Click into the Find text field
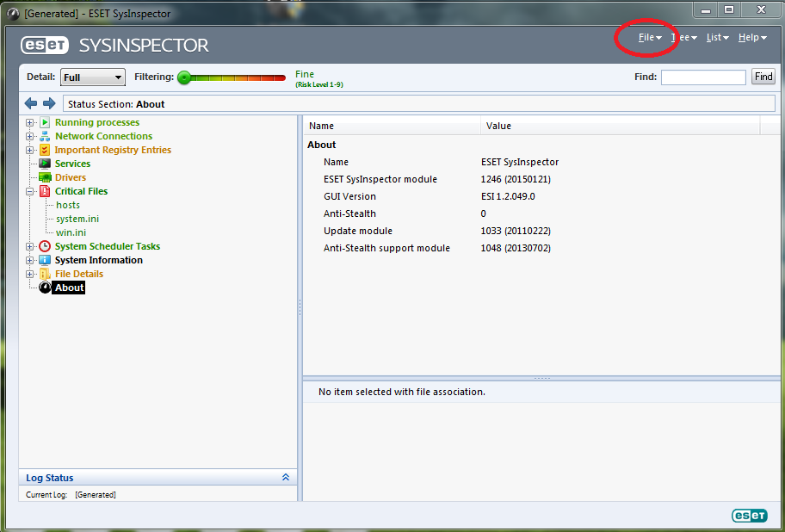The width and height of the screenshot is (785, 532). 703,77
